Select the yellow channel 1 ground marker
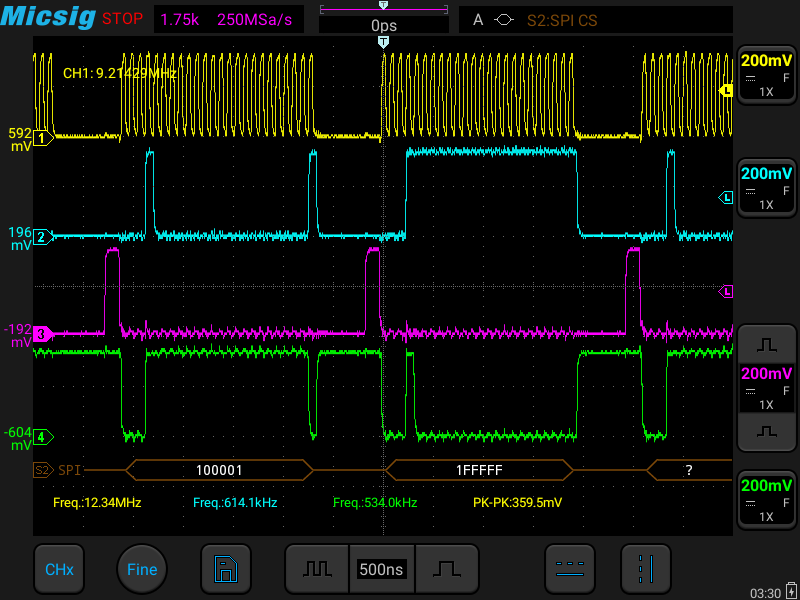Image resolution: width=800 pixels, height=600 pixels. tap(43, 138)
